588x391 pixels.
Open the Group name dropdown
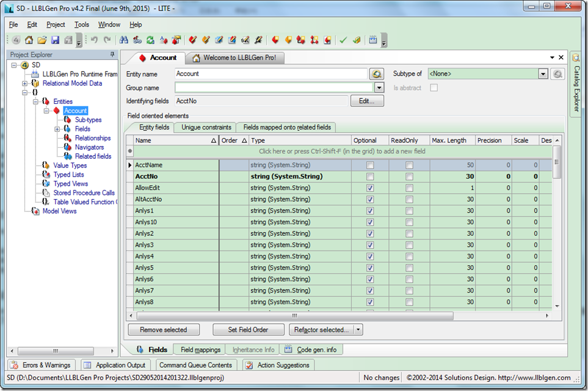pos(379,88)
